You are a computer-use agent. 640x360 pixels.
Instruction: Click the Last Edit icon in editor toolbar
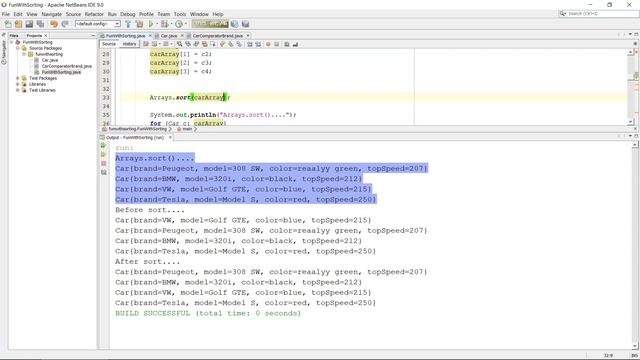(146, 44)
